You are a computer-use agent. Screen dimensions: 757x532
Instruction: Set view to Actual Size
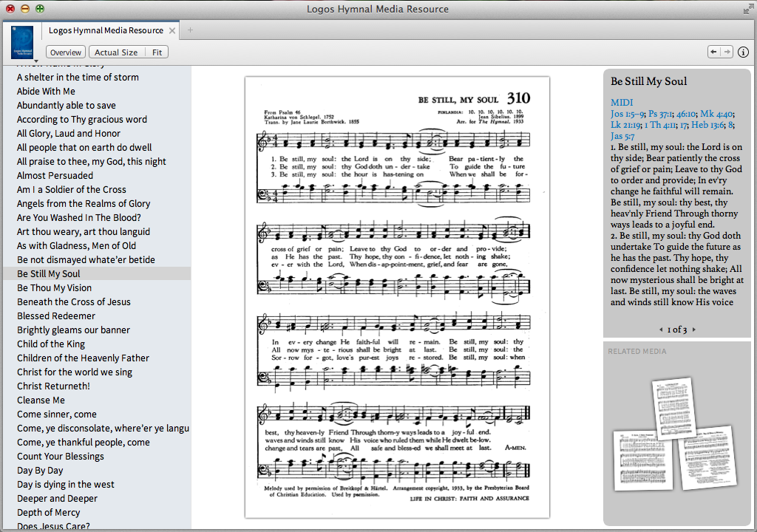point(116,52)
